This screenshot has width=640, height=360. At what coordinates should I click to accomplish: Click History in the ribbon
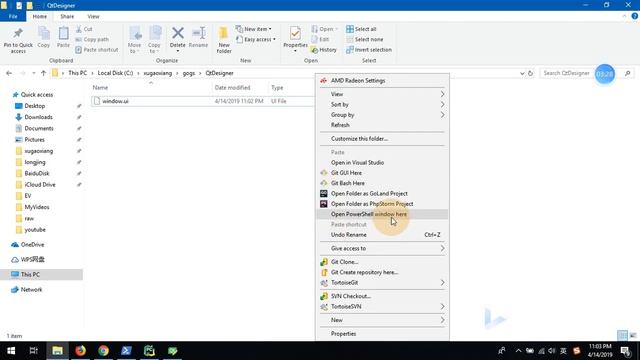coord(324,50)
